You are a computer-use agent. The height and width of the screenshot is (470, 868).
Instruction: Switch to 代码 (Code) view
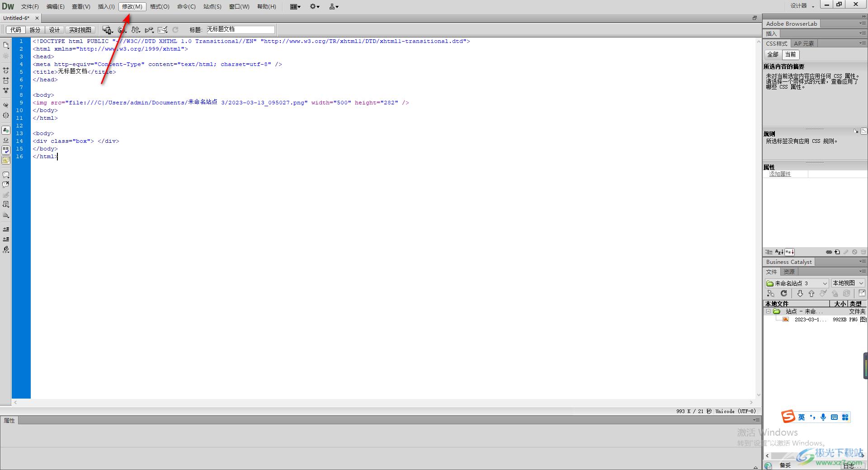16,30
